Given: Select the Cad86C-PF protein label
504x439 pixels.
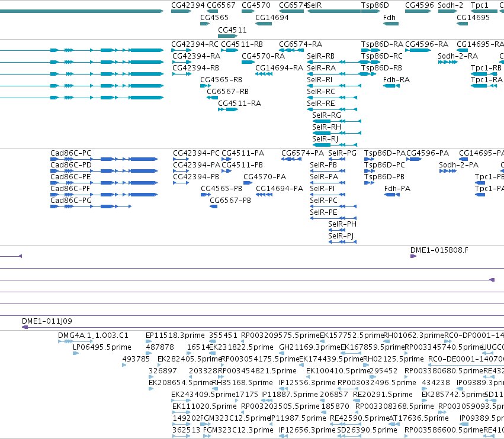Looking at the screenshot, I should point(70,189).
